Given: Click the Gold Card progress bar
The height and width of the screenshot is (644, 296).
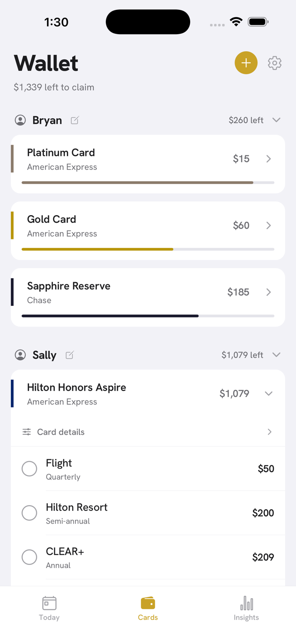Looking at the screenshot, I should (148, 249).
